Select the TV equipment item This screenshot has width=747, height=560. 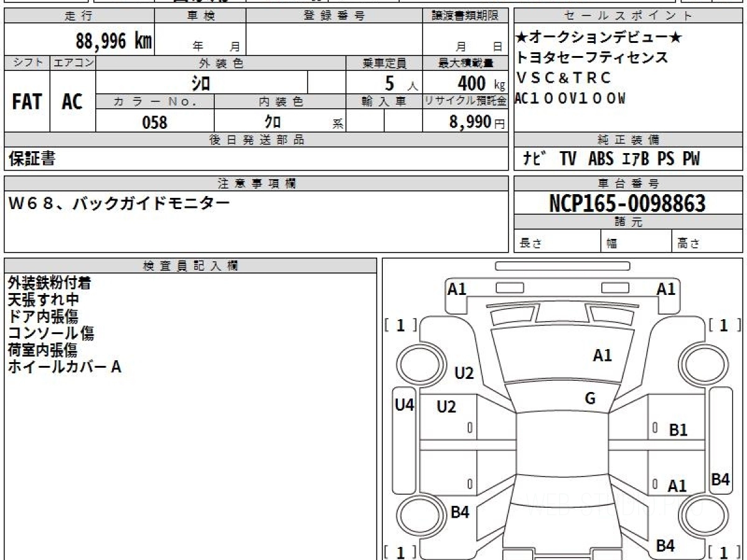tap(568, 159)
